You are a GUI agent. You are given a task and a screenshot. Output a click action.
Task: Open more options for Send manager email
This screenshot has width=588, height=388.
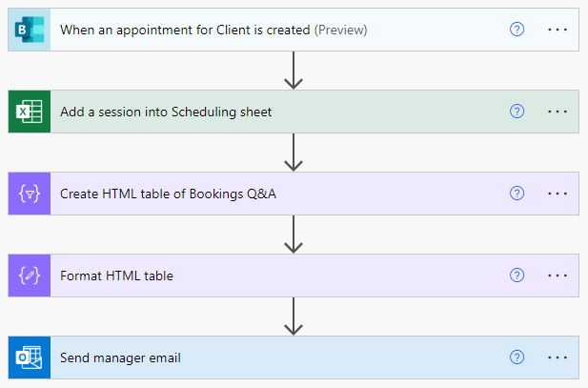558,357
